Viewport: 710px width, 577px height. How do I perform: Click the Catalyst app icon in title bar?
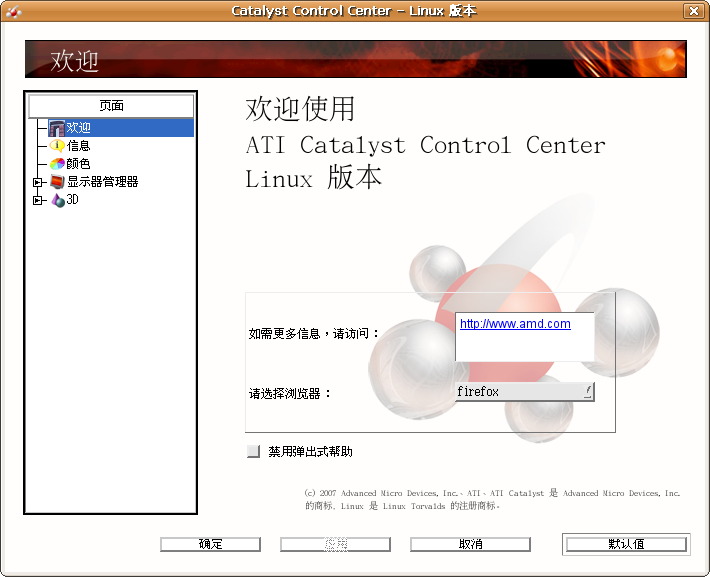(x=13, y=11)
